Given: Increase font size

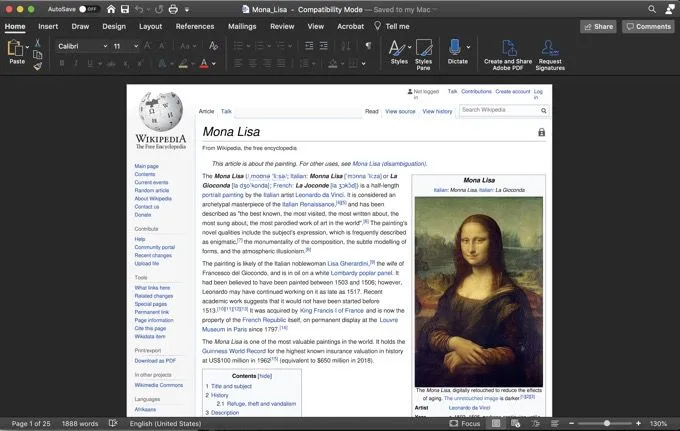Looking at the screenshot, I should coord(147,46).
